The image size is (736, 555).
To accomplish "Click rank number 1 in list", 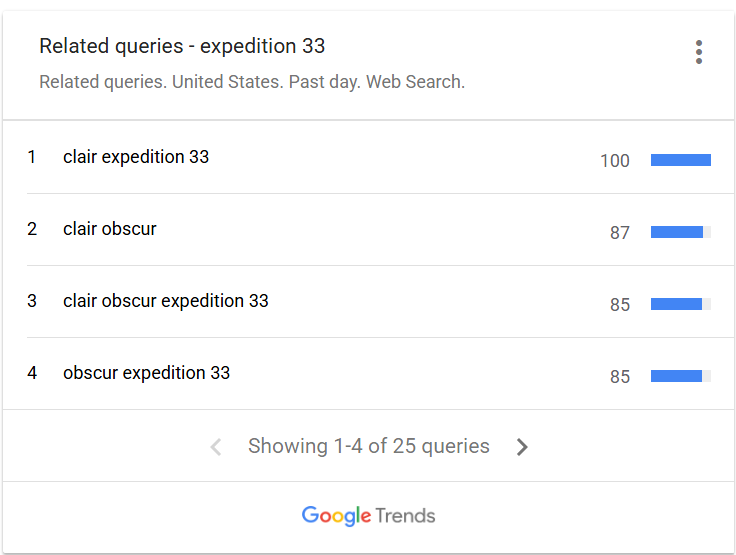I will pyautogui.click(x=32, y=157).
